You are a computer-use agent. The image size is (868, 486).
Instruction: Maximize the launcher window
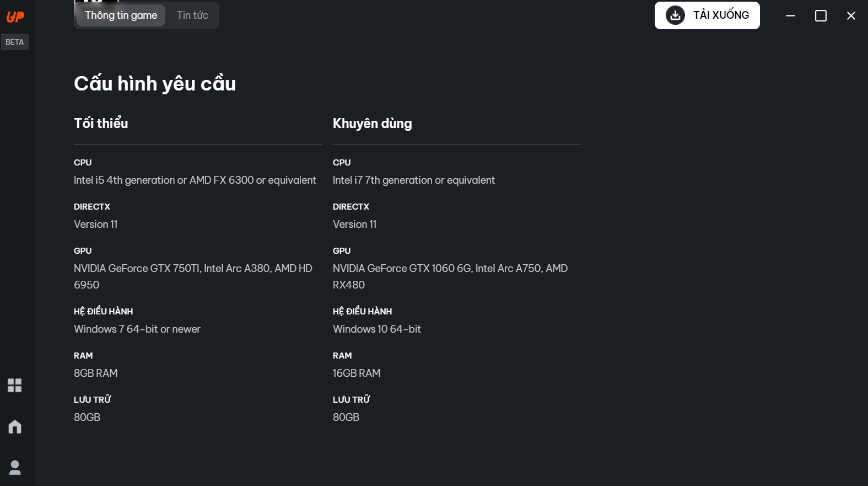[x=821, y=15]
